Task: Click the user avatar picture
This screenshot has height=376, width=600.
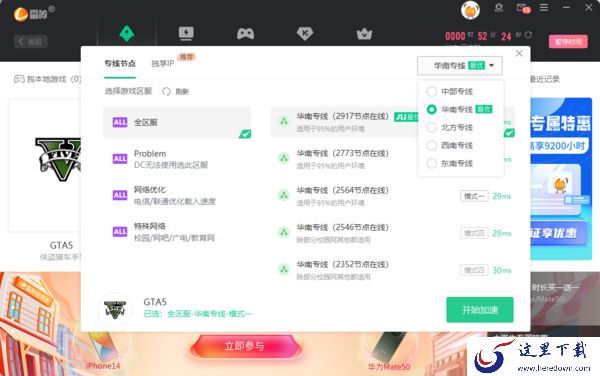Action: point(470,10)
